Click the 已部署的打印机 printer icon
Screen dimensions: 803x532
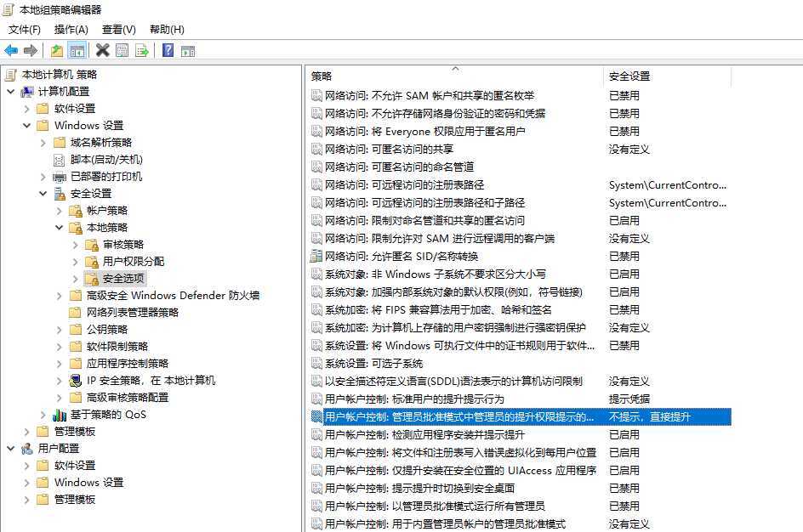60,177
